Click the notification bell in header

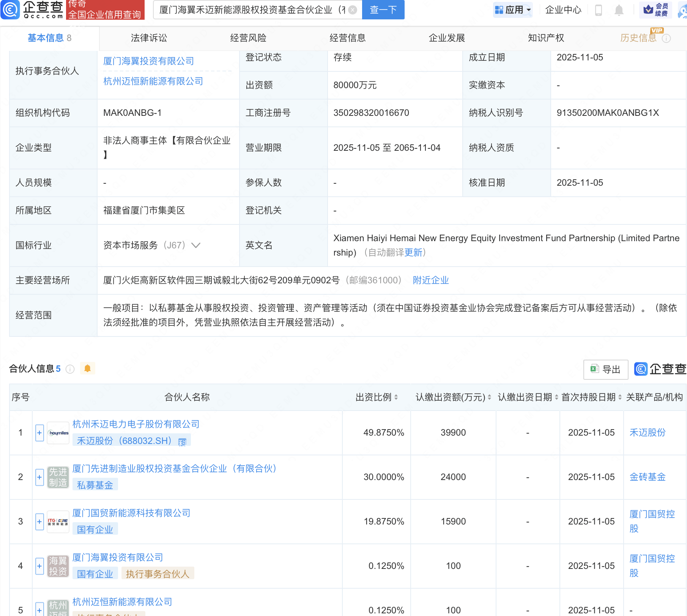[x=619, y=10]
